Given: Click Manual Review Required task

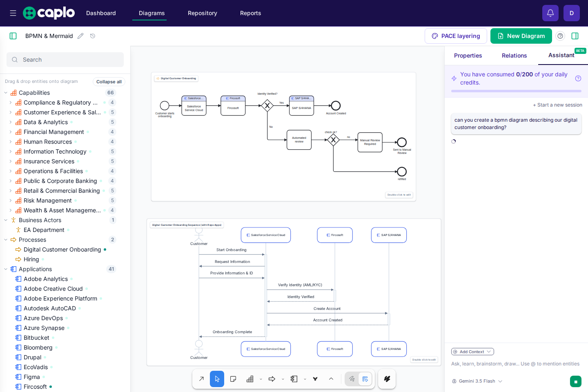Looking at the screenshot, I should pos(370,142).
